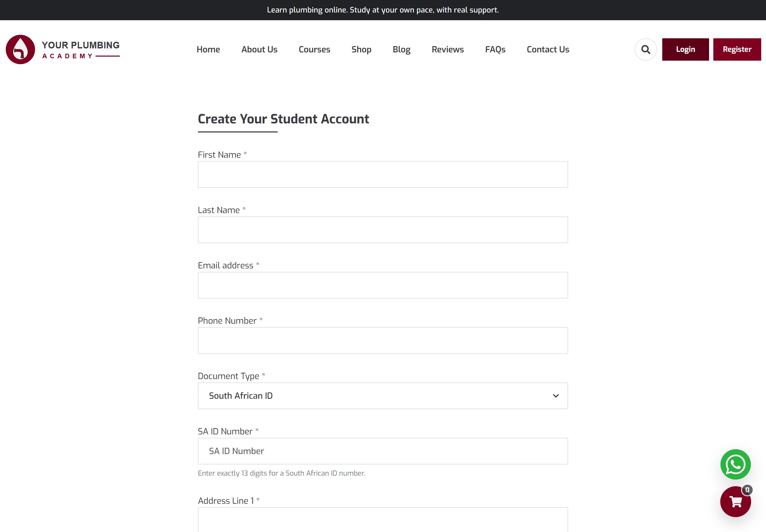
Task: Click the 'Learn plumbing online' banner text
Action: coord(383,10)
